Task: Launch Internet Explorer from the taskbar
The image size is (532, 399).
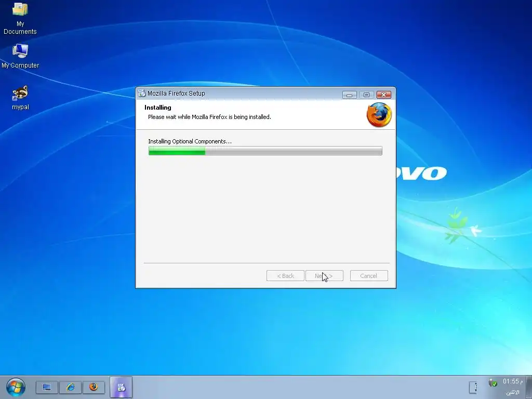Action: [70, 387]
